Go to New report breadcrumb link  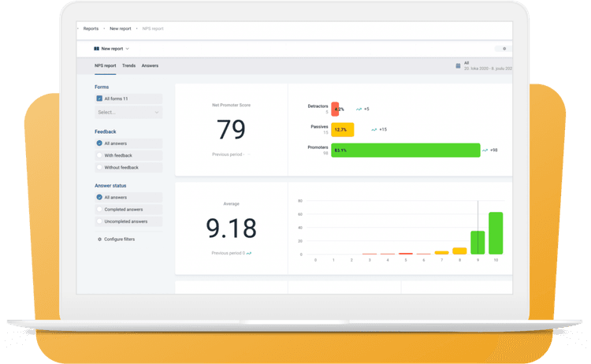coord(121,28)
